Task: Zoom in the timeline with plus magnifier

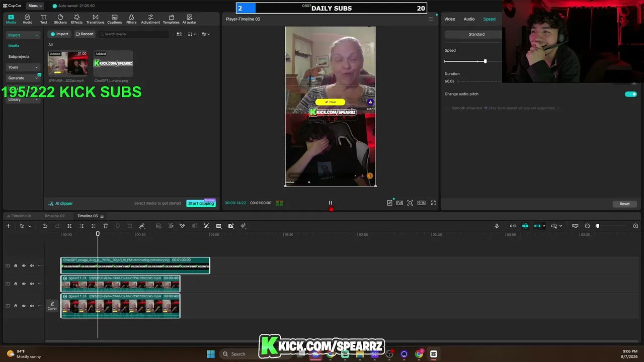Action: 635,226
